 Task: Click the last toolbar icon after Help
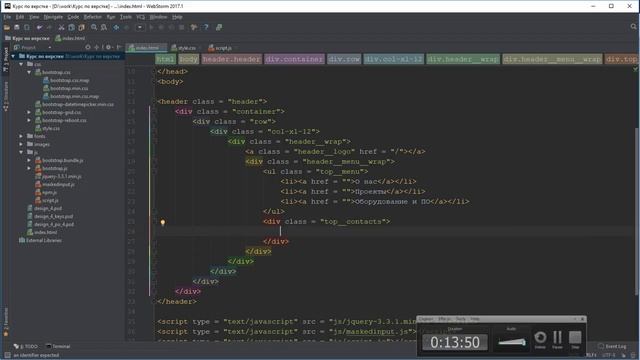click(x=219, y=27)
